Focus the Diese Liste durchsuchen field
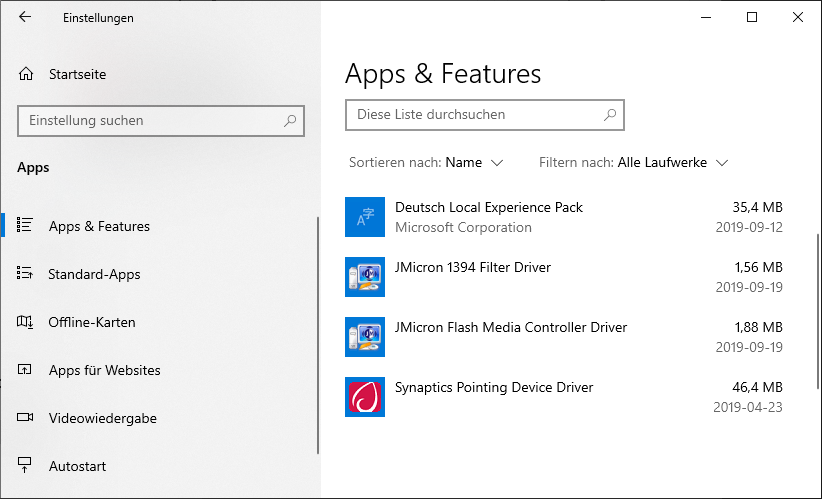This screenshot has height=499, width=822. (x=484, y=114)
